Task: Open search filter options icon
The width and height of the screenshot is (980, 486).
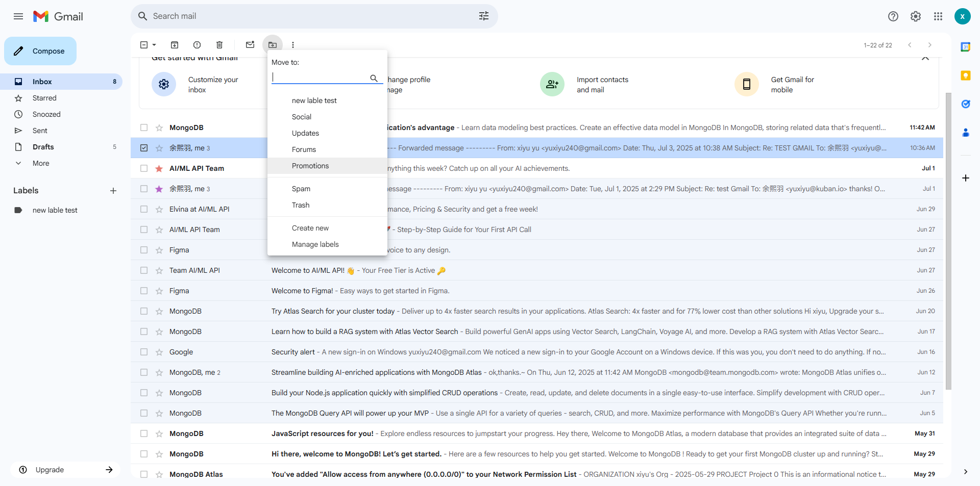Action: point(484,16)
